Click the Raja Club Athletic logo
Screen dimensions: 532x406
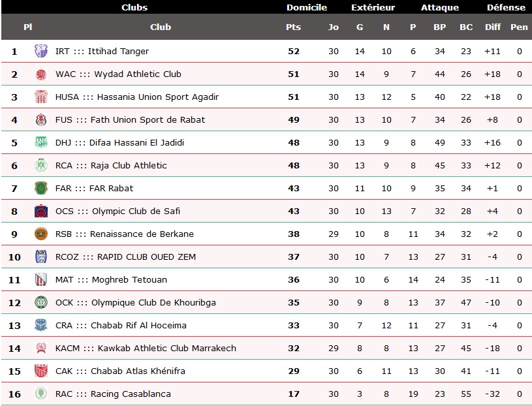tap(41, 166)
